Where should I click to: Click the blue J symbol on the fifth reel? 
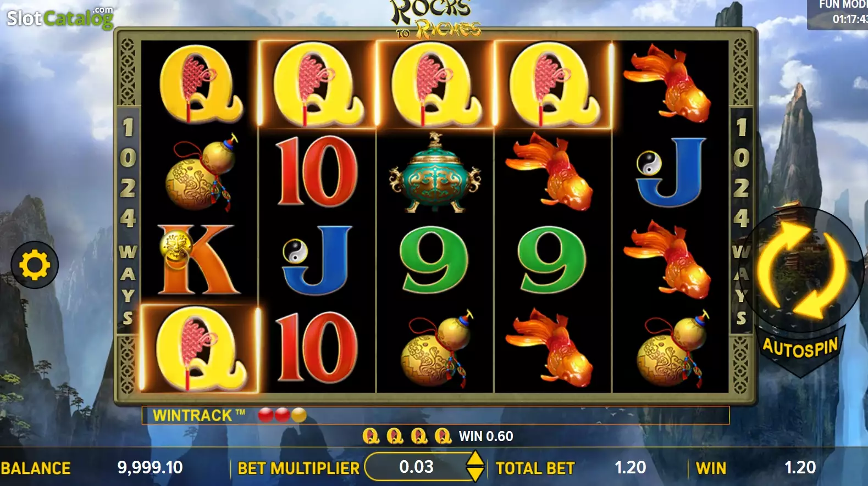click(671, 171)
